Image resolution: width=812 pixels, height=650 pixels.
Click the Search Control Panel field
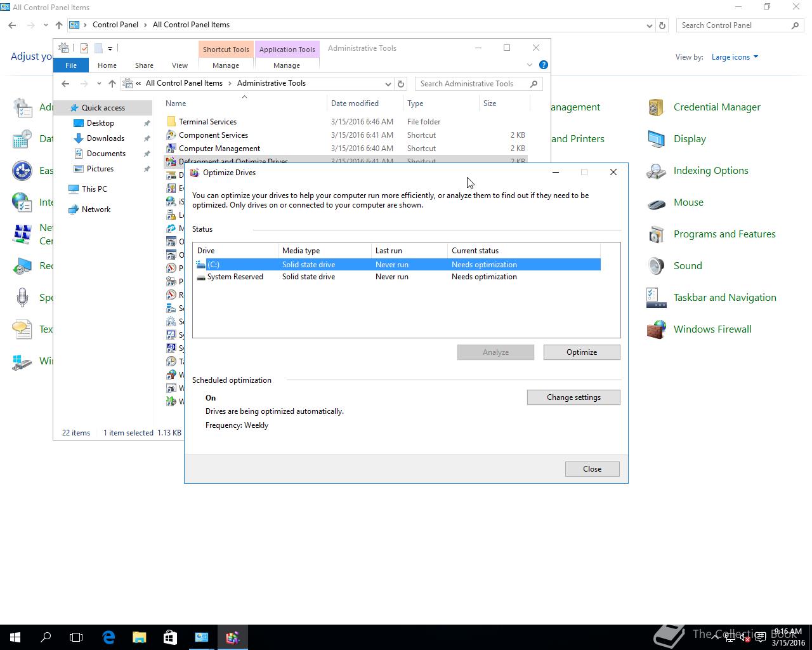[x=740, y=25]
